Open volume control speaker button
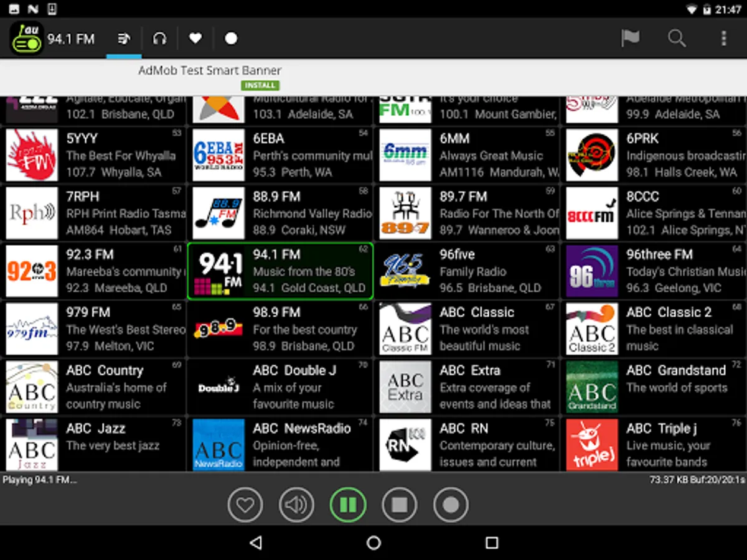747x560 pixels. click(x=296, y=505)
